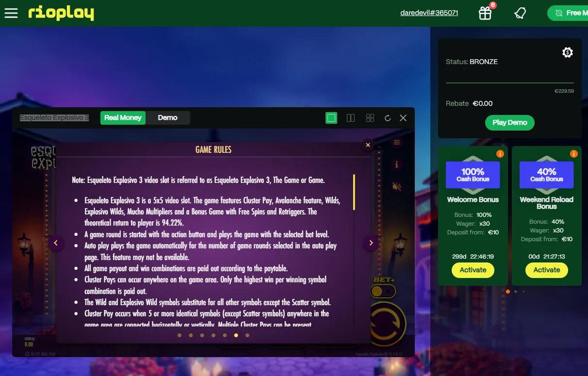Mute the game sound speaker icon
Viewport: 588px width, 376px height.
pyautogui.click(x=397, y=186)
